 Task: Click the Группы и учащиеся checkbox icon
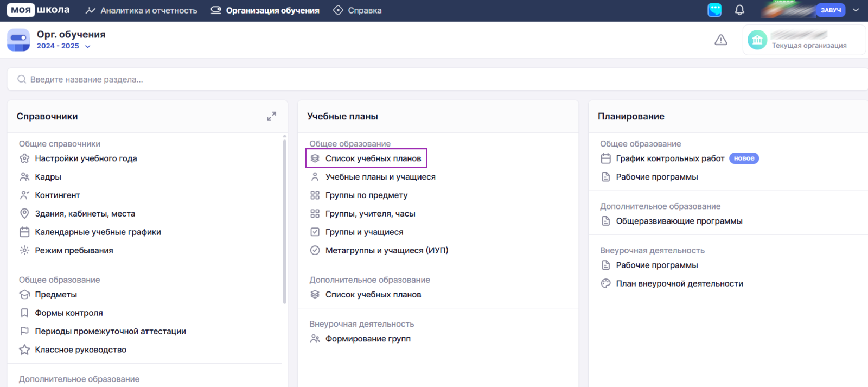pos(315,232)
